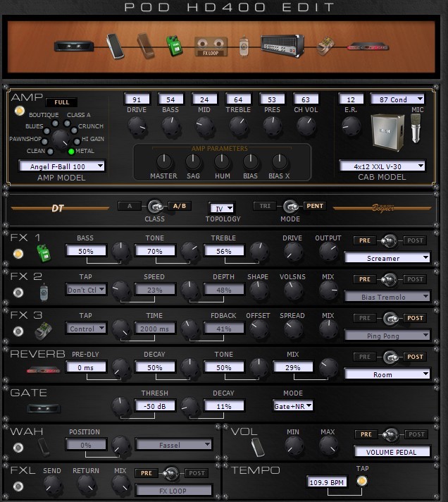Click the MASTER amp parameter knob
Screen dimensions: 448x502
[164, 161]
